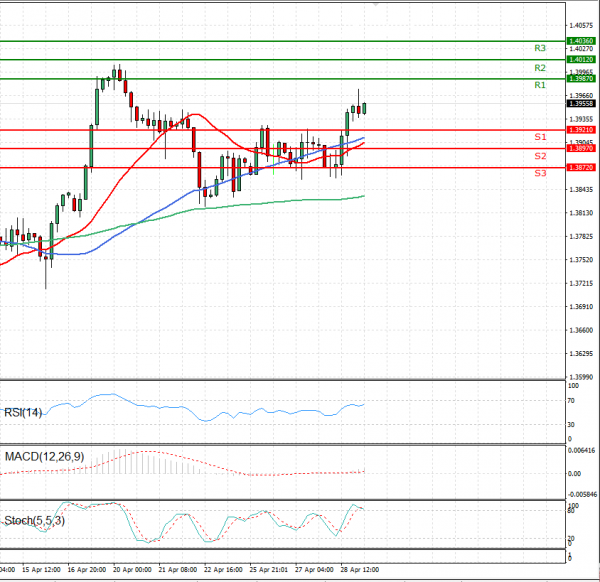Select the RSI(14) indicator label
The image size is (600, 582).
pos(24,412)
